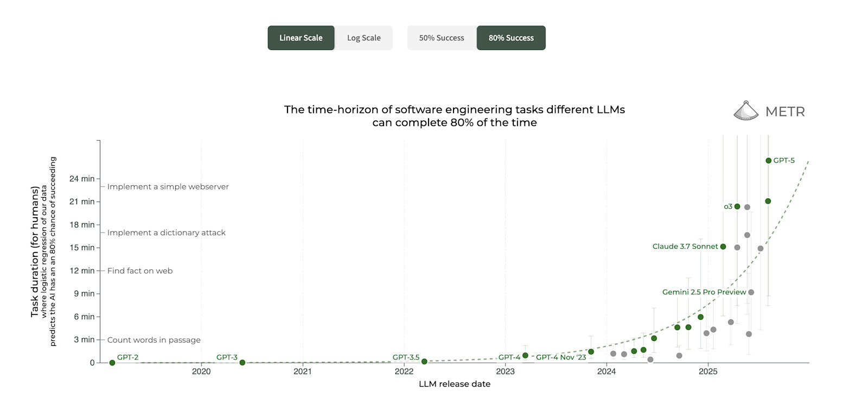868x404 pixels.
Task: Click the '12 min' y-axis label
Action: 82,270
